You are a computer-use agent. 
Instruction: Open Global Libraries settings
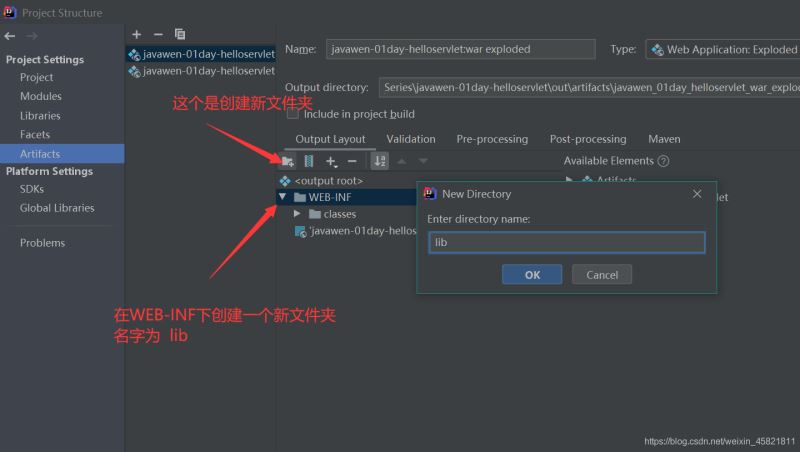[57, 208]
